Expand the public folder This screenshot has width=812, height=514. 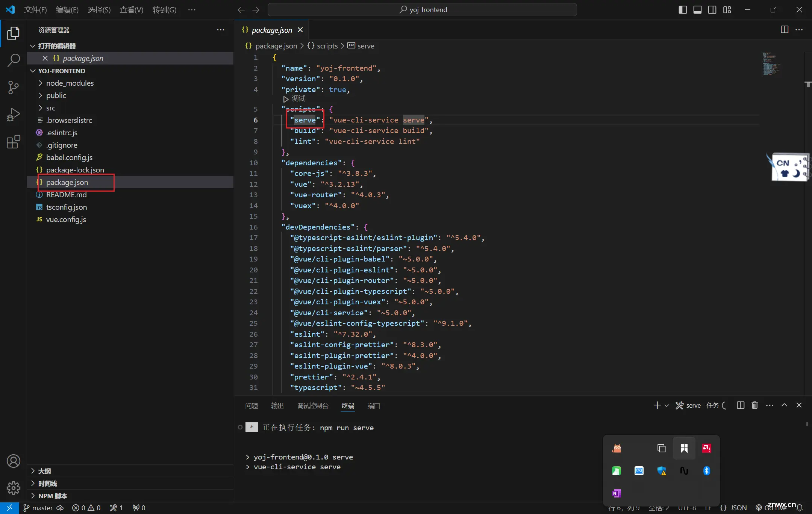coord(131,95)
